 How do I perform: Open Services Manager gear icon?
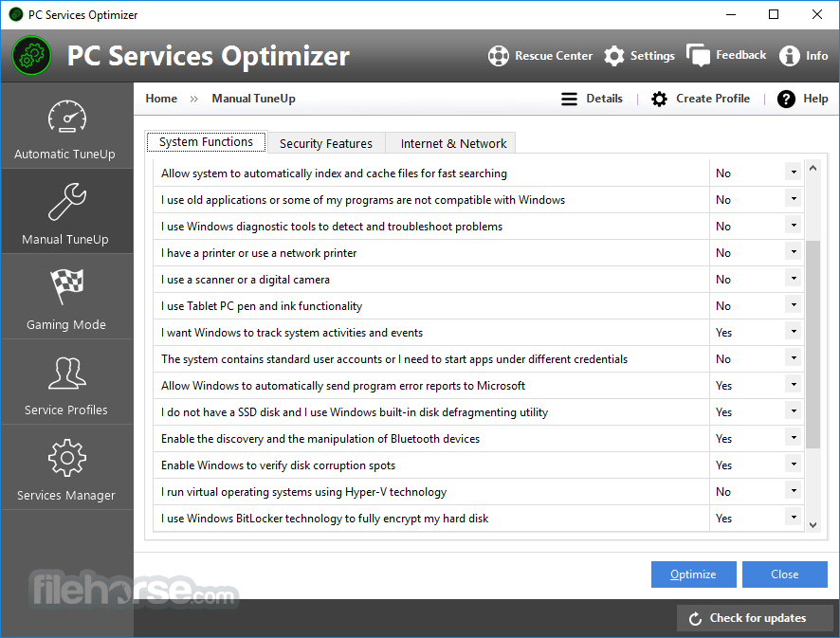(67, 458)
